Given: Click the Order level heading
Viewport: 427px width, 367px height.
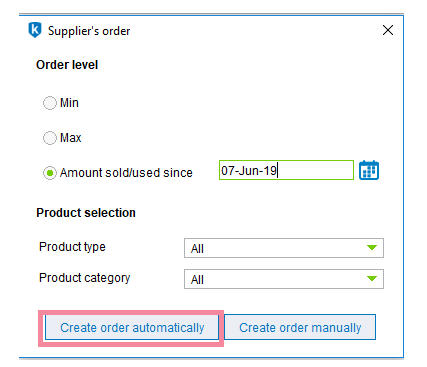Looking at the screenshot, I should point(67,65).
